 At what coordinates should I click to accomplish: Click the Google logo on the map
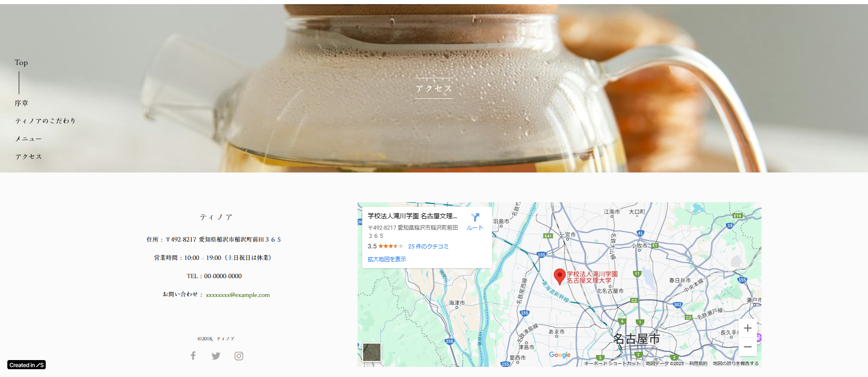point(559,355)
